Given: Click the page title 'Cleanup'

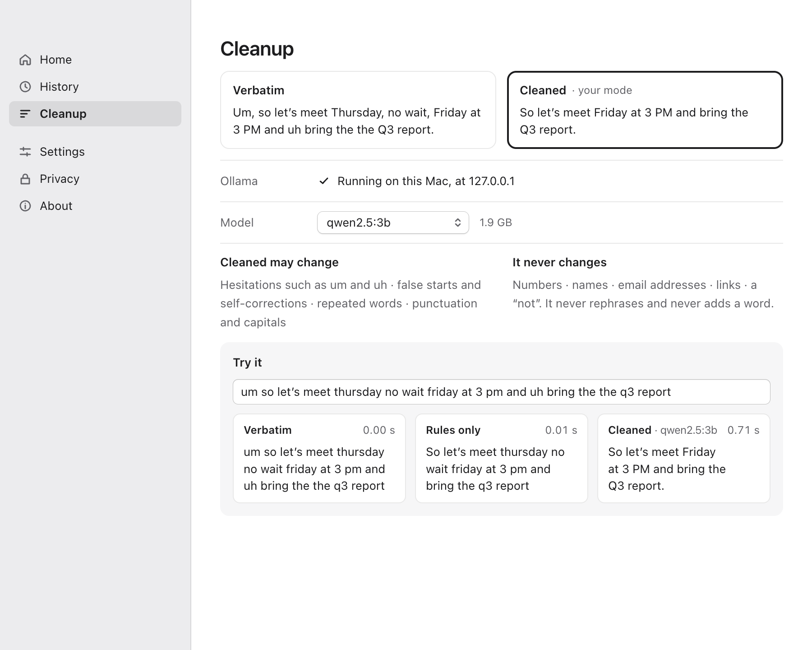Looking at the screenshot, I should [x=257, y=49].
